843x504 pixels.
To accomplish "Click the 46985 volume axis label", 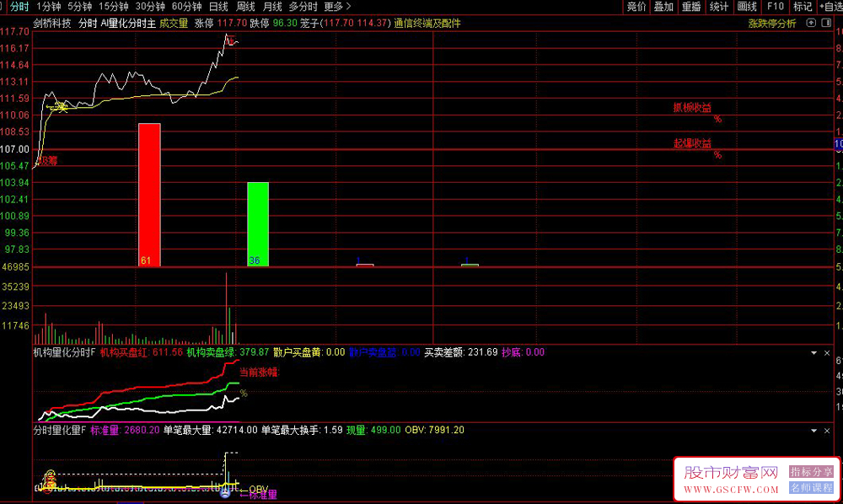I will [15, 267].
